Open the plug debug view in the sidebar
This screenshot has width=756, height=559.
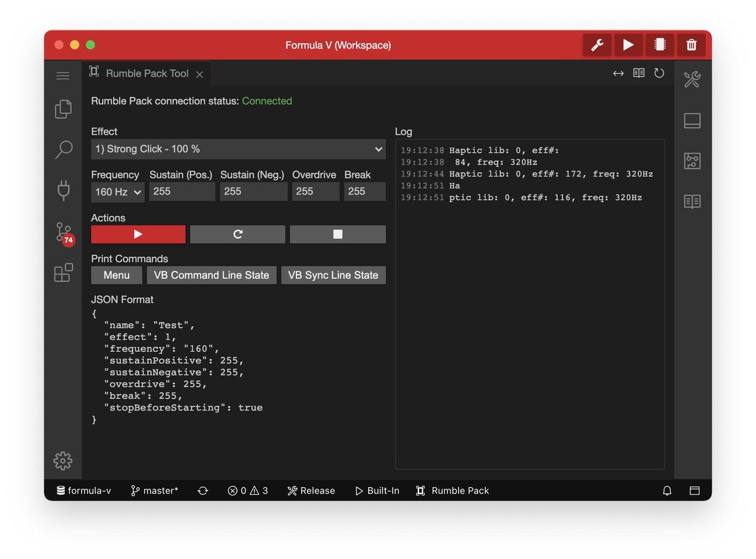[63, 191]
